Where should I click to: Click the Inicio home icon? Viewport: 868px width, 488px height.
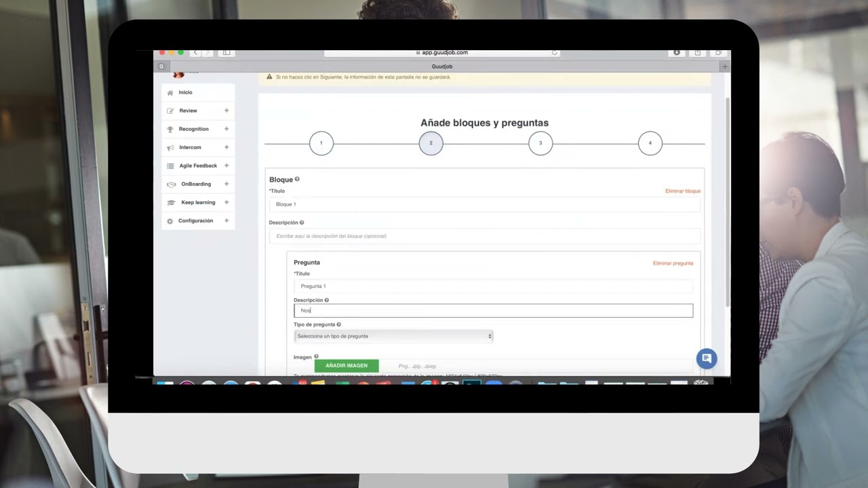(x=170, y=93)
